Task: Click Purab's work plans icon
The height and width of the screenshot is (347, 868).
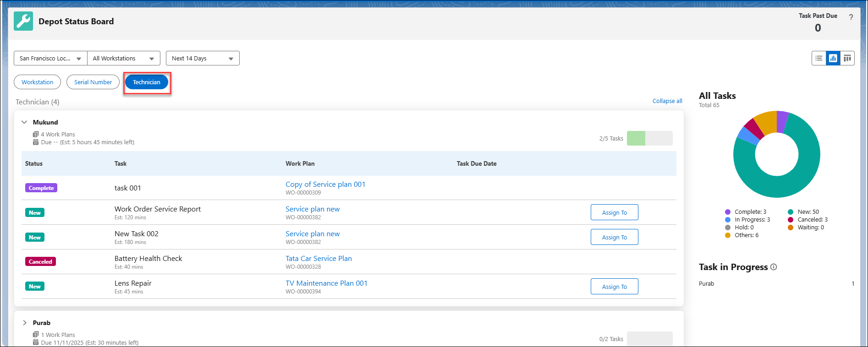Action: click(36, 335)
